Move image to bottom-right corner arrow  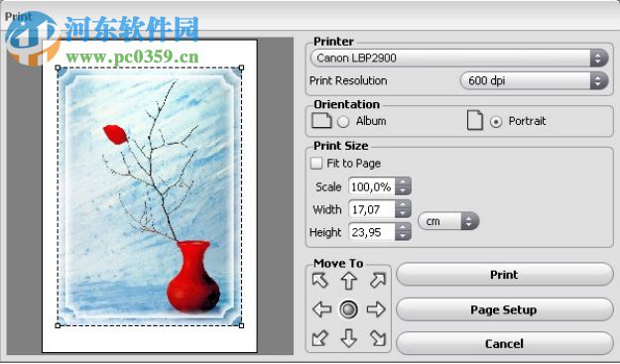(378, 338)
